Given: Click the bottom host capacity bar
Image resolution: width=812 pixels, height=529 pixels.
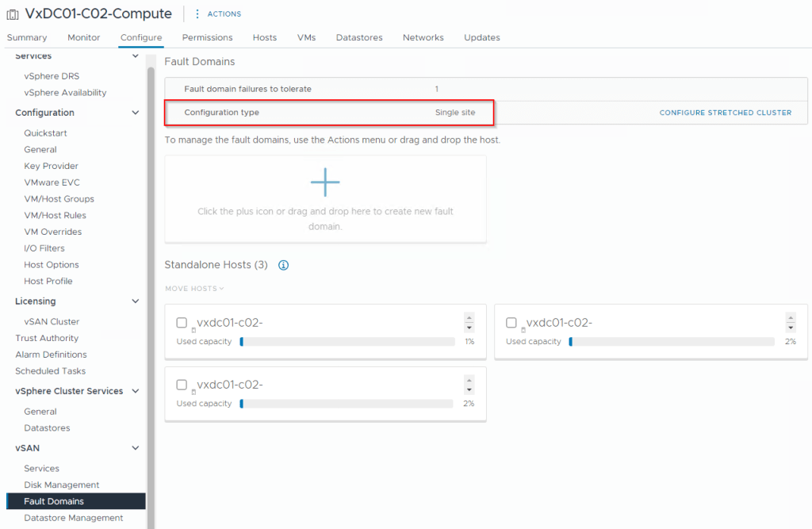Looking at the screenshot, I should point(347,404).
